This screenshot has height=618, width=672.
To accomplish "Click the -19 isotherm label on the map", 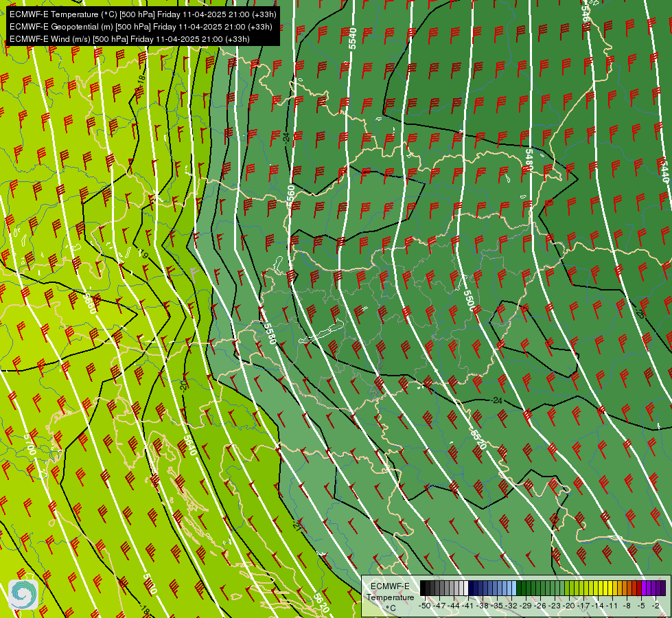I will point(144,254).
